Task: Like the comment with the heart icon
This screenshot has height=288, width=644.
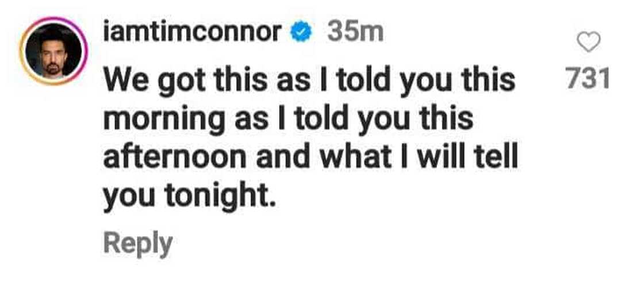Action: click(x=587, y=42)
